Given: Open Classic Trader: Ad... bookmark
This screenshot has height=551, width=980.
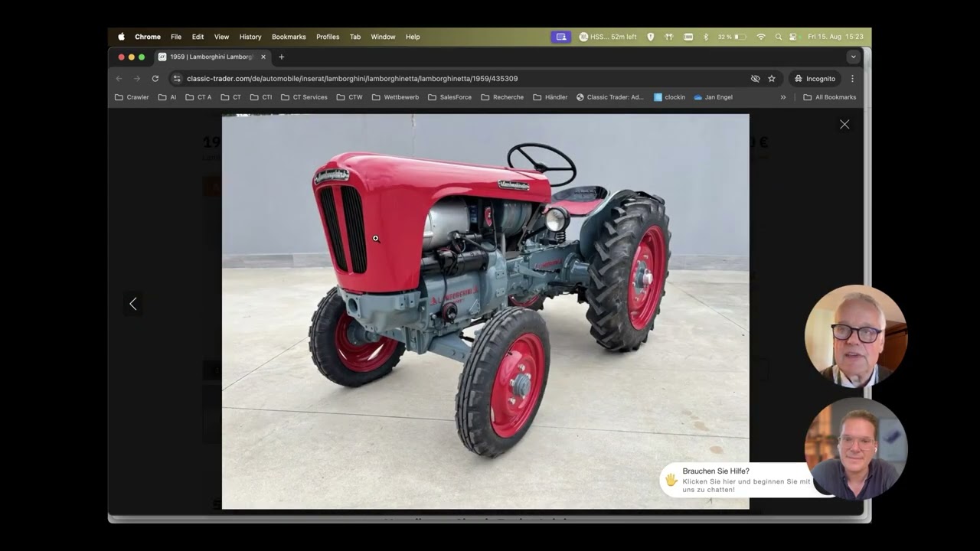Looking at the screenshot, I should click(609, 97).
